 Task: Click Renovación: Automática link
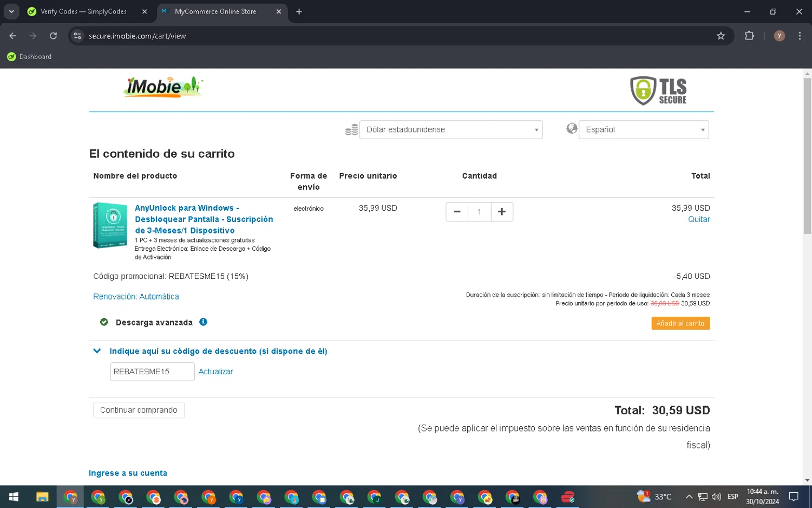pos(136,296)
